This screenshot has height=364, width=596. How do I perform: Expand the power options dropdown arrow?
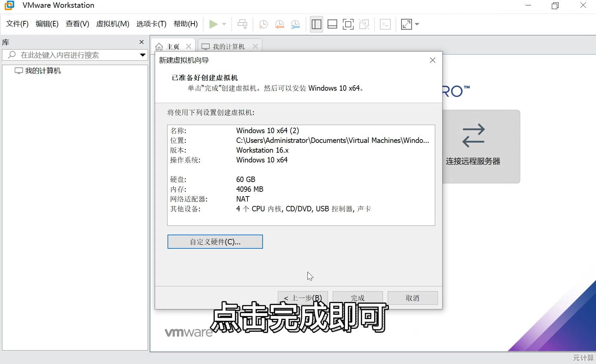(224, 24)
